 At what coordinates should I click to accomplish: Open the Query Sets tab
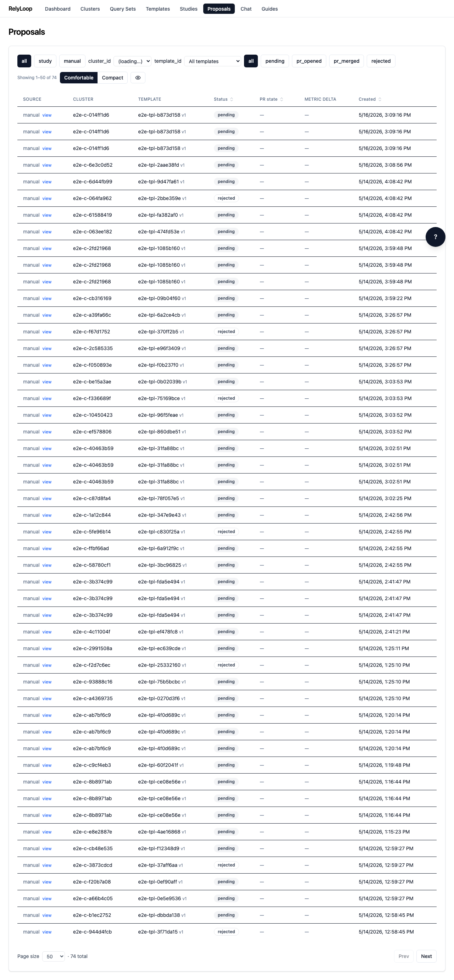(x=122, y=9)
